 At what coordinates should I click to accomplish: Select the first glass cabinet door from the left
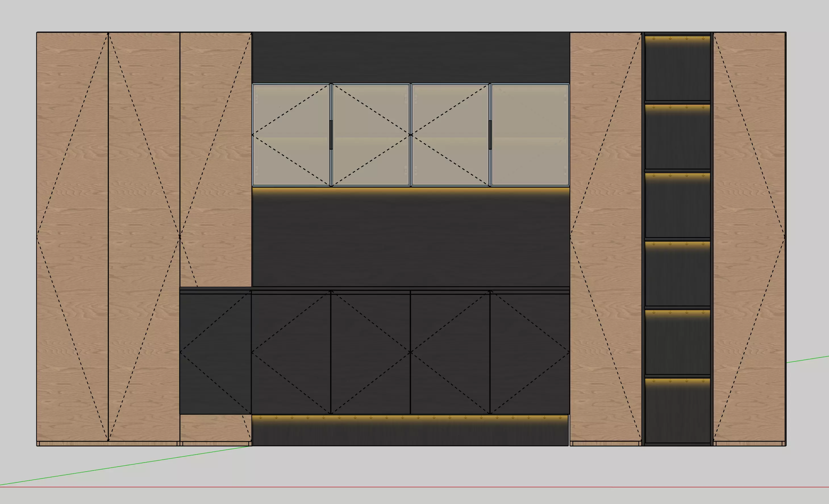pyautogui.click(x=291, y=135)
